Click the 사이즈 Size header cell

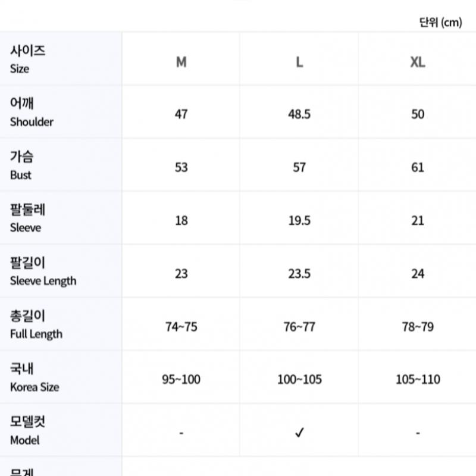27,59
